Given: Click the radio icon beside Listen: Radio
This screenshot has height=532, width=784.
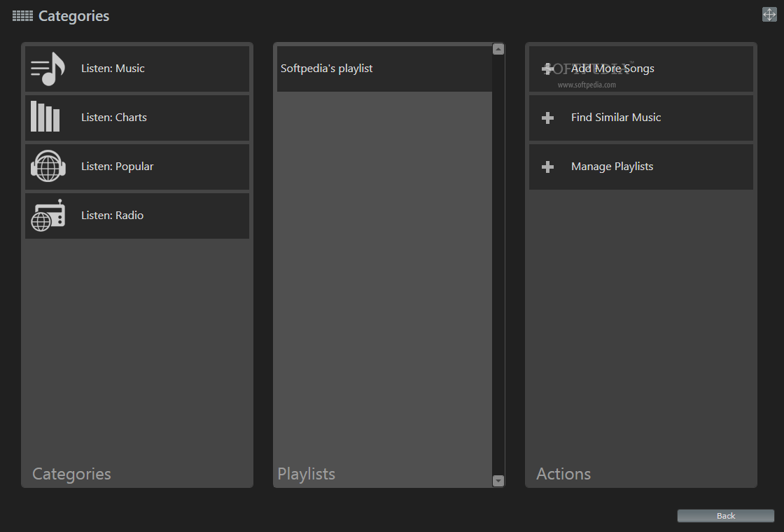Looking at the screenshot, I should pyautogui.click(x=48, y=216).
